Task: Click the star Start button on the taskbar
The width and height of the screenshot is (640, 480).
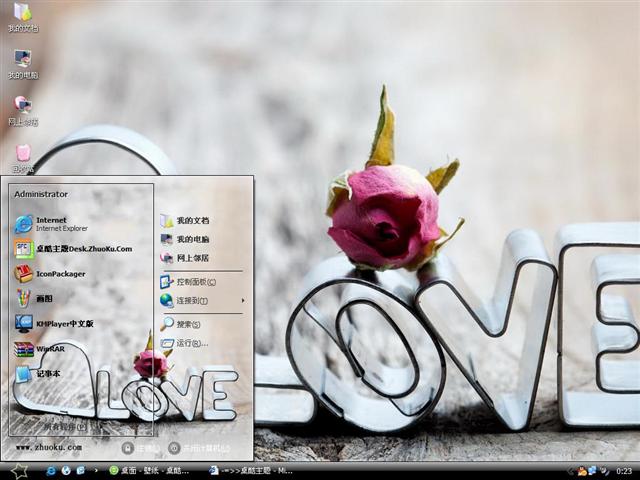Action: click(18, 470)
